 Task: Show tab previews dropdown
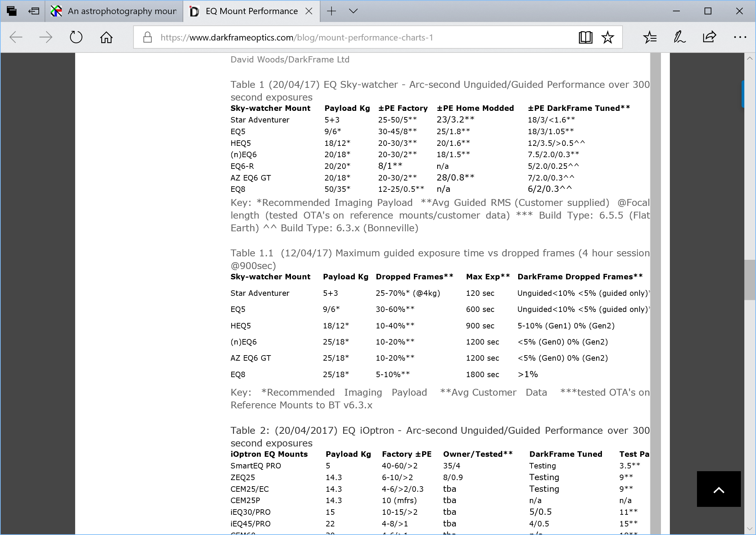[x=353, y=11]
